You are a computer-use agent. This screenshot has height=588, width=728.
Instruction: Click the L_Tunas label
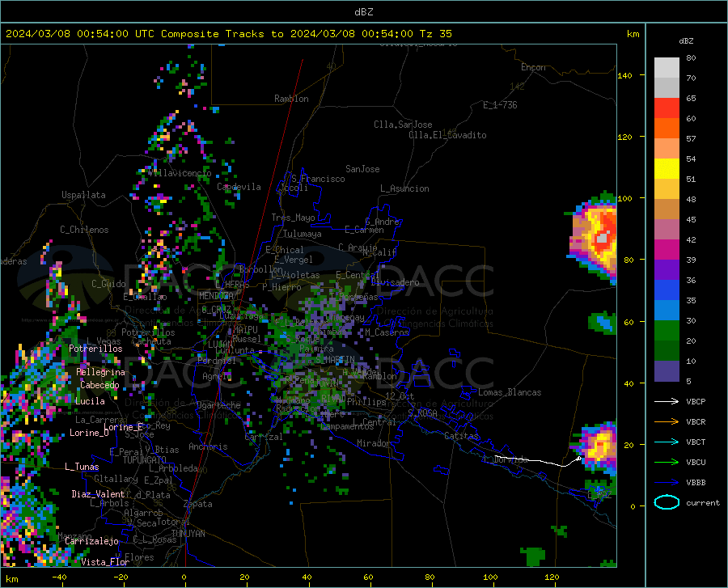82,467
